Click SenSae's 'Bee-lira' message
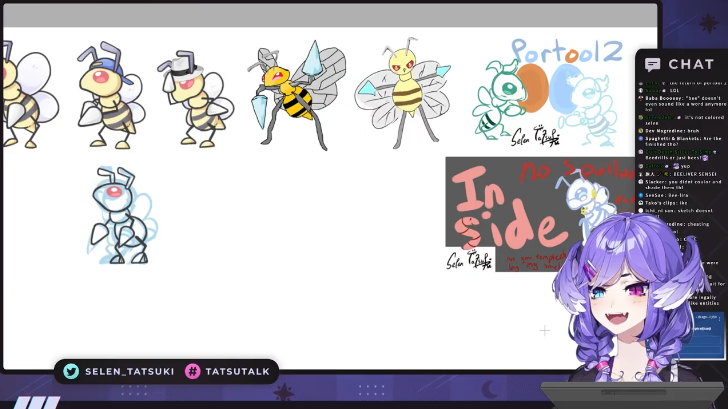 665,195
